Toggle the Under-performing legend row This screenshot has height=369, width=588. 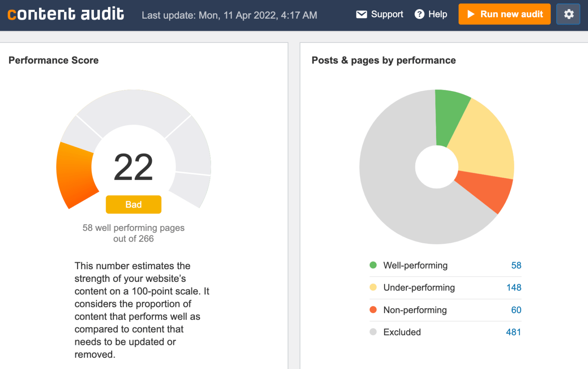[x=419, y=287]
